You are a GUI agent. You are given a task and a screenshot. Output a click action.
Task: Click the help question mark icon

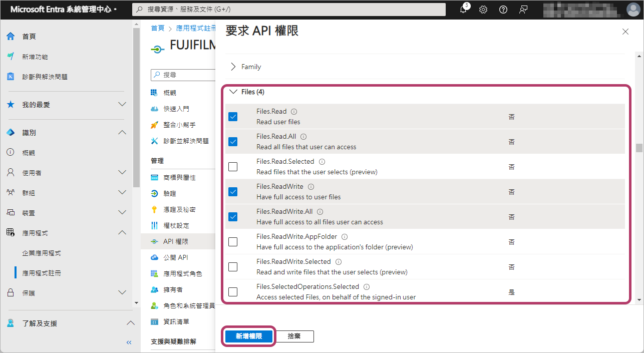[503, 10]
